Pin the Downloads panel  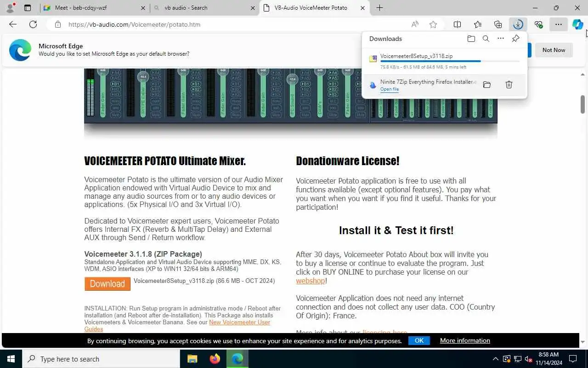tap(515, 39)
